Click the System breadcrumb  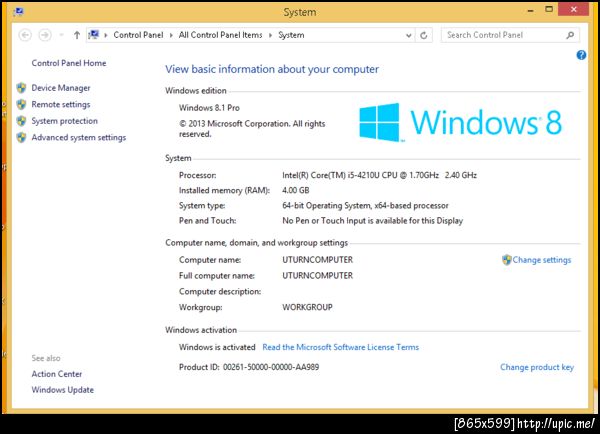291,35
